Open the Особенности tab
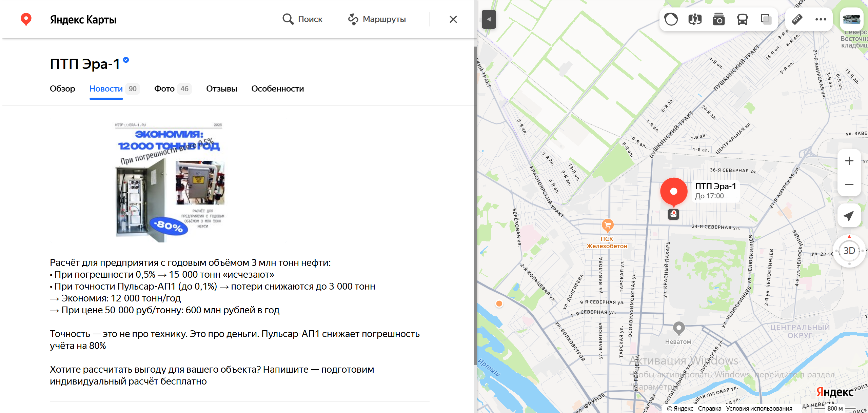This screenshot has width=868, height=413. click(x=278, y=89)
